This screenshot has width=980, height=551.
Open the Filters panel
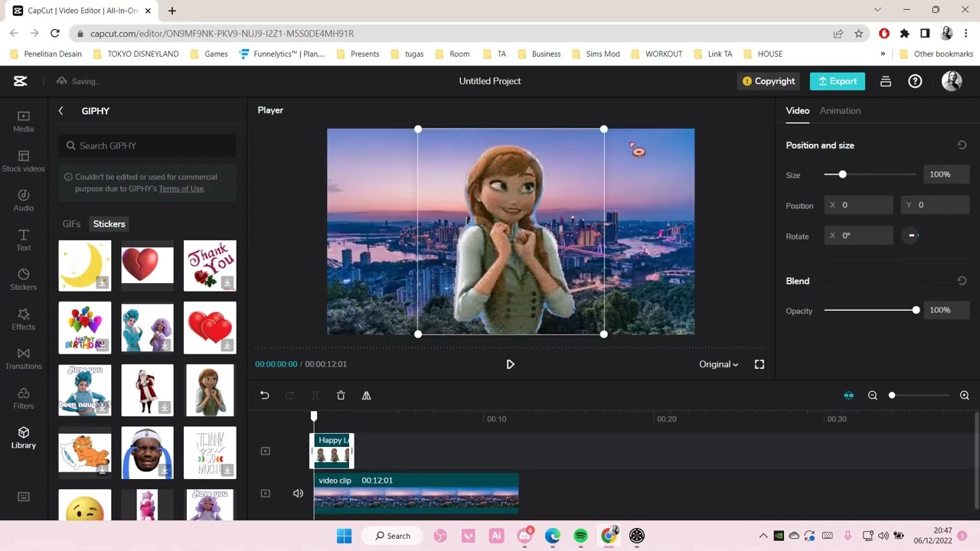click(24, 399)
